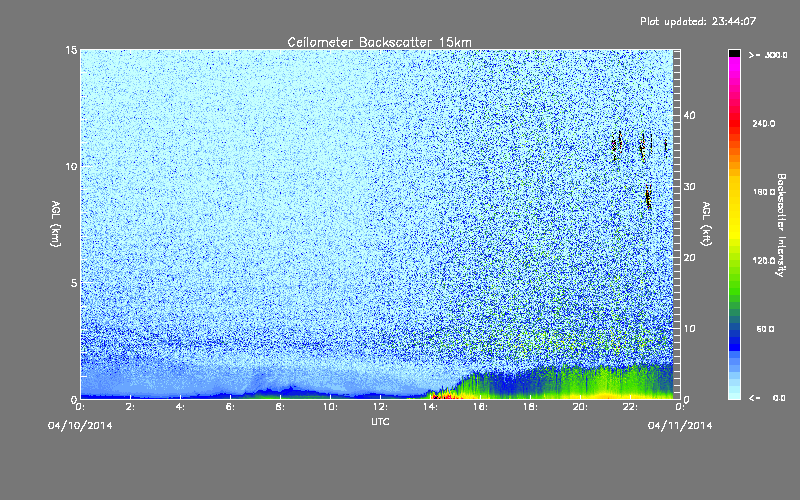800x500 pixels.
Task: Click the 4: hour tick on the UTC axis
Action: click(x=180, y=407)
